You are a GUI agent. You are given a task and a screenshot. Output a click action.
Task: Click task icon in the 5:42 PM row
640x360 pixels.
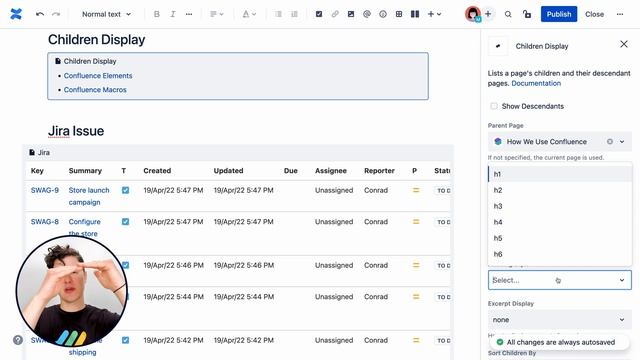coord(125,340)
